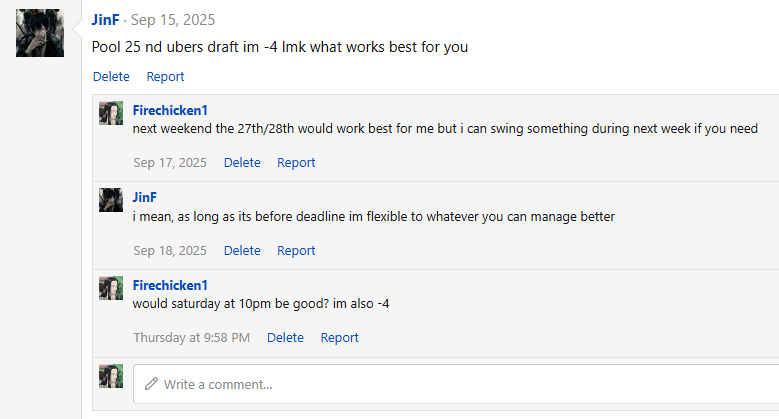Report the Sep 17, 2025 comment

pos(296,163)
